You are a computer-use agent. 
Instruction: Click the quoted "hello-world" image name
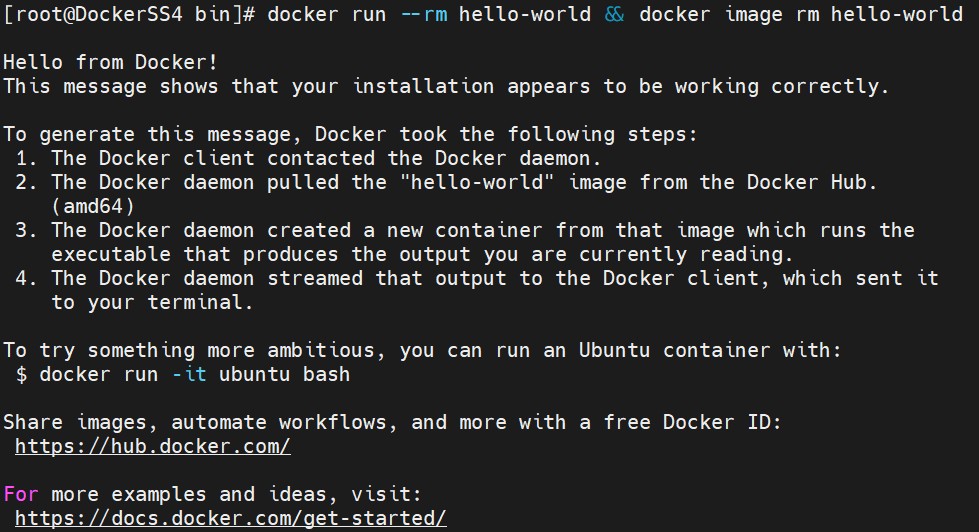(x=477, y=182)
